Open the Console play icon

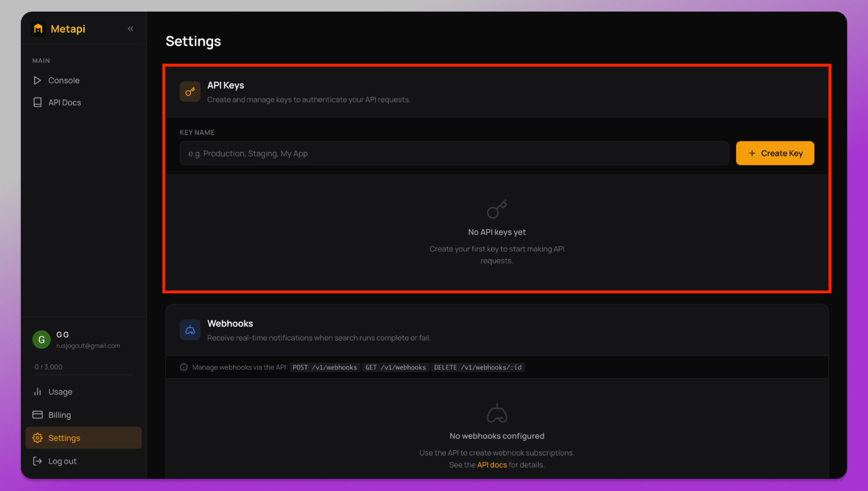coord(38,80)
